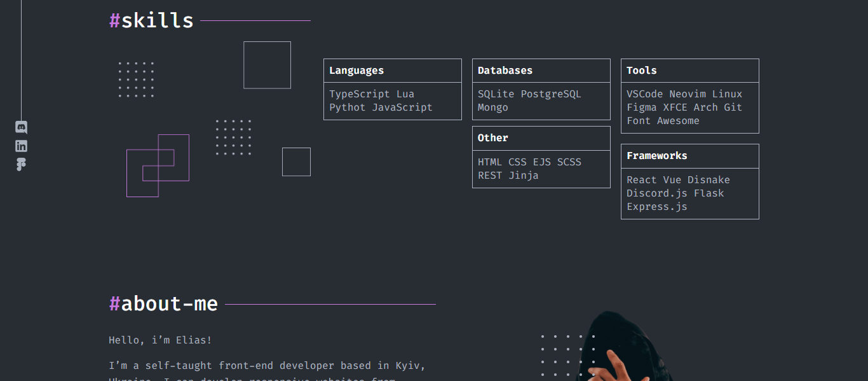Open the LinkedIn profile icon
Image resolution: width=868 pixels, height=381 pixels.
pyautogui.click(x=21, y=146)
